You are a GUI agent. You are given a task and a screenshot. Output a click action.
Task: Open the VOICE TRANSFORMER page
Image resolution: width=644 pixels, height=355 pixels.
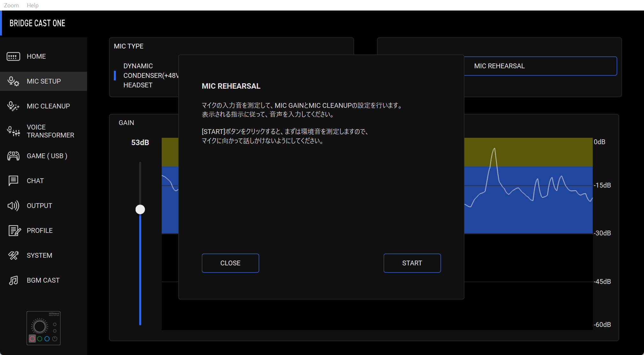[x=43, y=131]
